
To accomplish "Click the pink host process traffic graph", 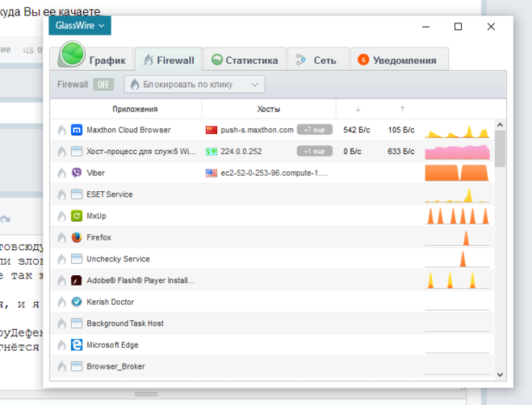I will 457,152.
